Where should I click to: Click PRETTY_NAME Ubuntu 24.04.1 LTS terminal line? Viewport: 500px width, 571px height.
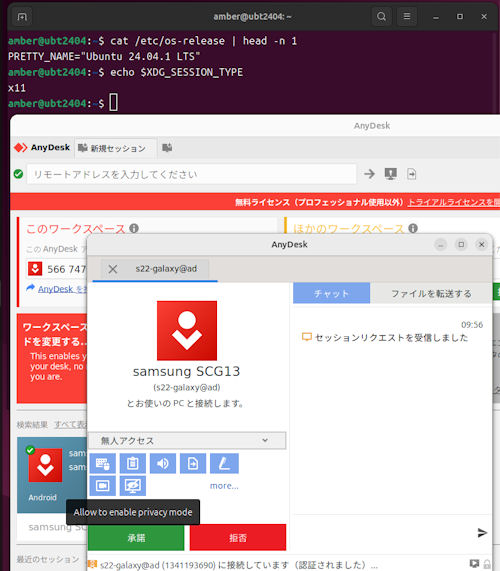pos(104,56)
